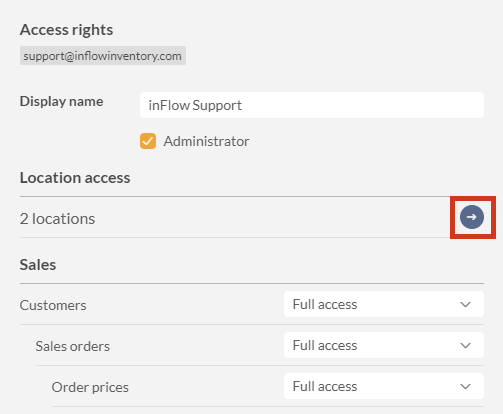Viewport: 503px width, 414px height.
Task: Click the inFlow Support text in field
Action: point(195,105)
